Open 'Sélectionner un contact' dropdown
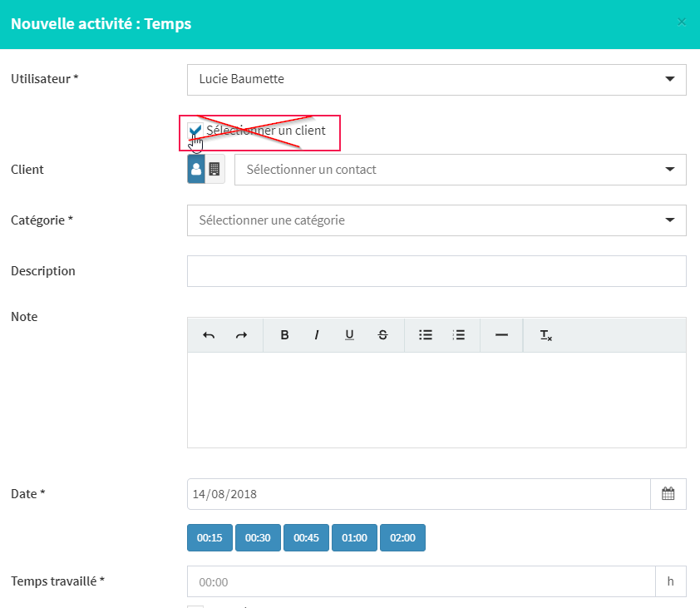The height and width of the screenshot is (608, 700). tap(461, 170)
